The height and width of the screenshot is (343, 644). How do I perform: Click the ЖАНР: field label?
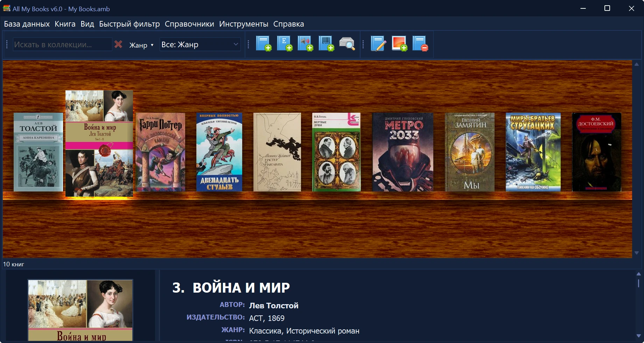pyautogui.click(x=233, y=330)
